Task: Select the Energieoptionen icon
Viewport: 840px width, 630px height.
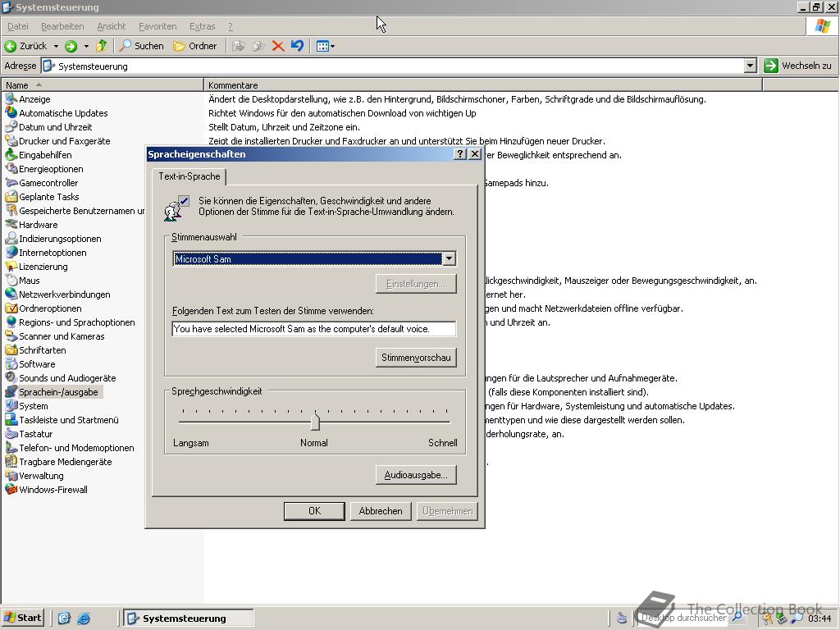Action: 11,169
